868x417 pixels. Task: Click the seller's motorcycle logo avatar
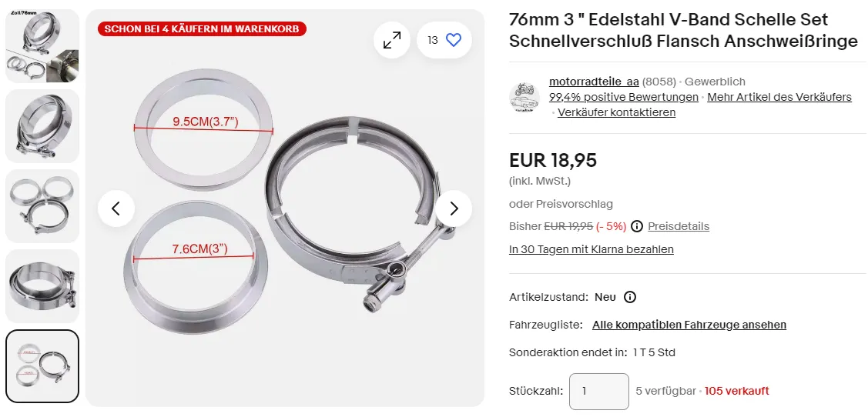click(524, 98)
